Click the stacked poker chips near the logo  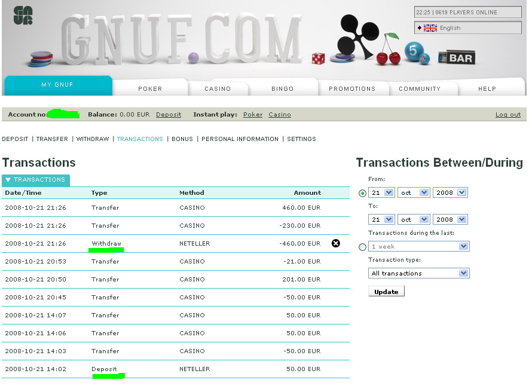pyautogui.click(x=41, y=59)
